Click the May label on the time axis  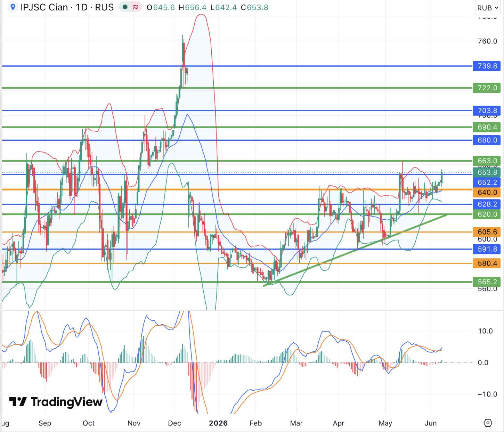coord(385,423)
